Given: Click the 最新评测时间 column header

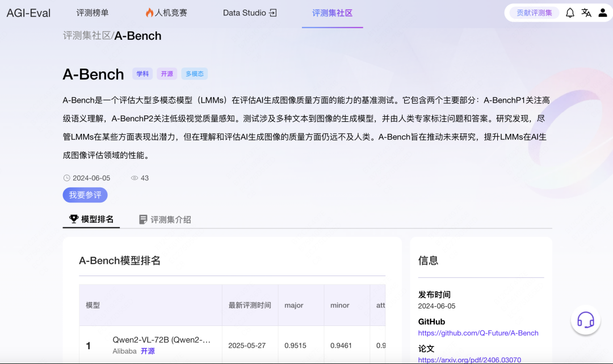Looking at the screenshot, I should [x=249, y=306].
